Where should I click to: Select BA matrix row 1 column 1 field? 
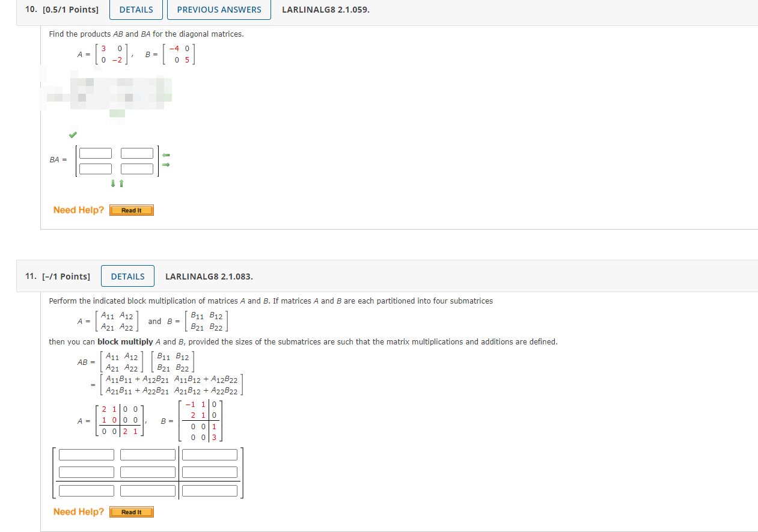96,154
